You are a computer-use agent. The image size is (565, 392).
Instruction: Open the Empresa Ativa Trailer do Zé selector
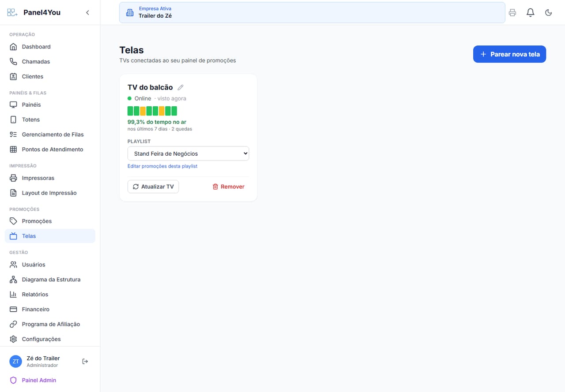312,12
